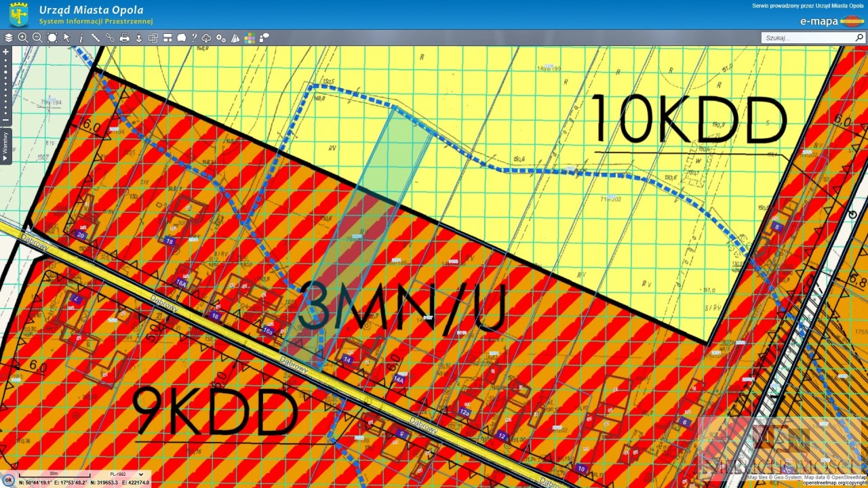Open the print map tool
This screenshot has height=488, width=868.
pos(124,38)
